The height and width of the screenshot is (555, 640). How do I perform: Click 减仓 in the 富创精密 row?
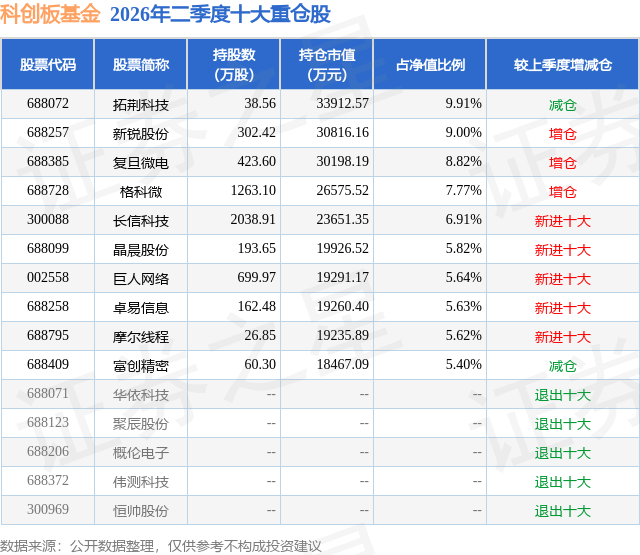click(562, 366)
